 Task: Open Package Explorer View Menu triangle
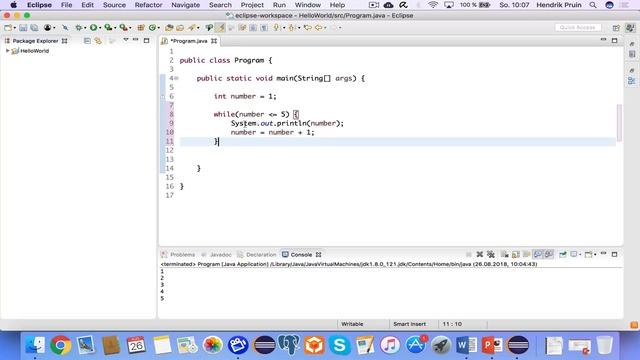(126, 40)
